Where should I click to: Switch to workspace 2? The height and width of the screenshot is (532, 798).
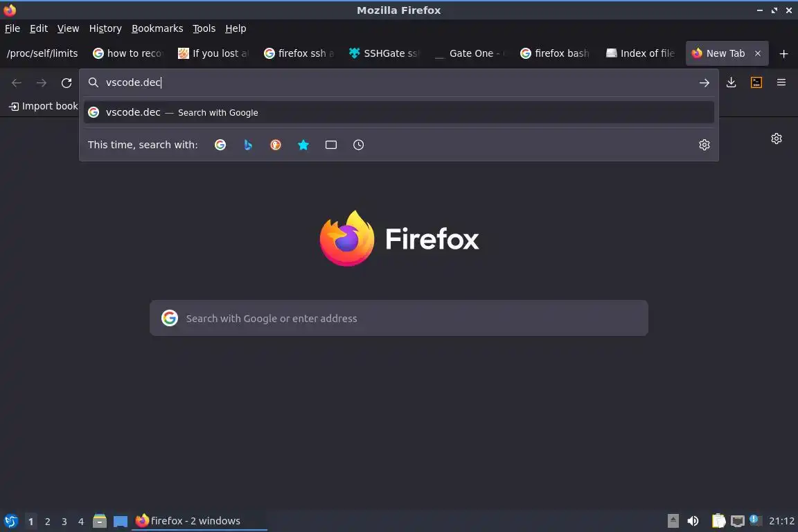tap(47, 522)
